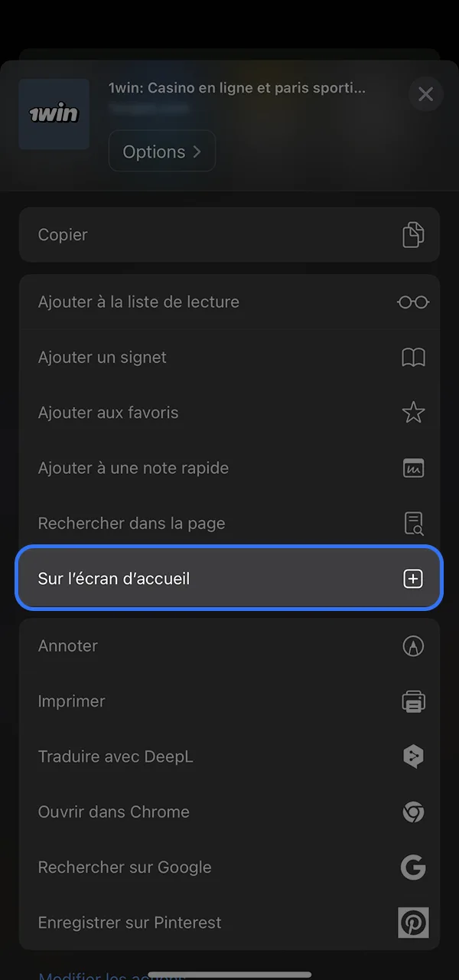Tap the DeepL icon for Traduire avec DeepL
Image resolution: width=459 pixels, height=980 pixels.
point(413,756)
